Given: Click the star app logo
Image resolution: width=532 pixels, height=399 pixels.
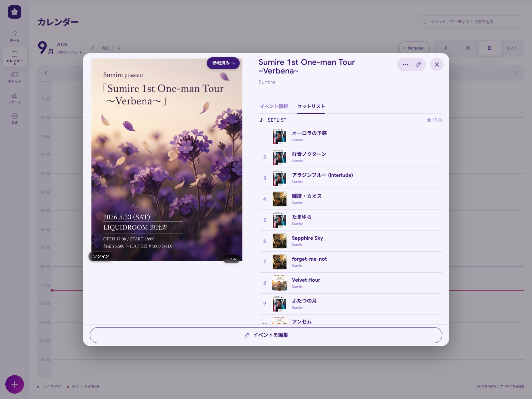Looking at the screenshot, I should (x=15, y=12).
